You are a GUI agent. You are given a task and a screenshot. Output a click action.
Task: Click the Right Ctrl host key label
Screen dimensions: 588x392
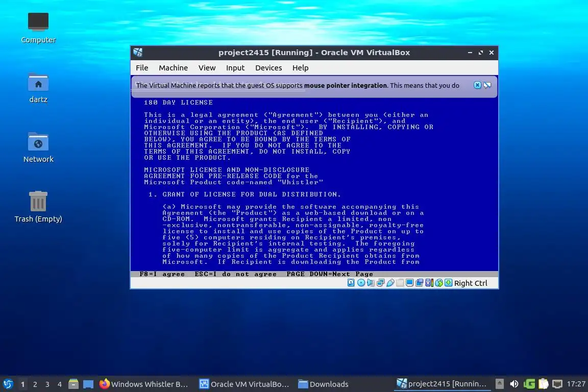tap(471, 283)
